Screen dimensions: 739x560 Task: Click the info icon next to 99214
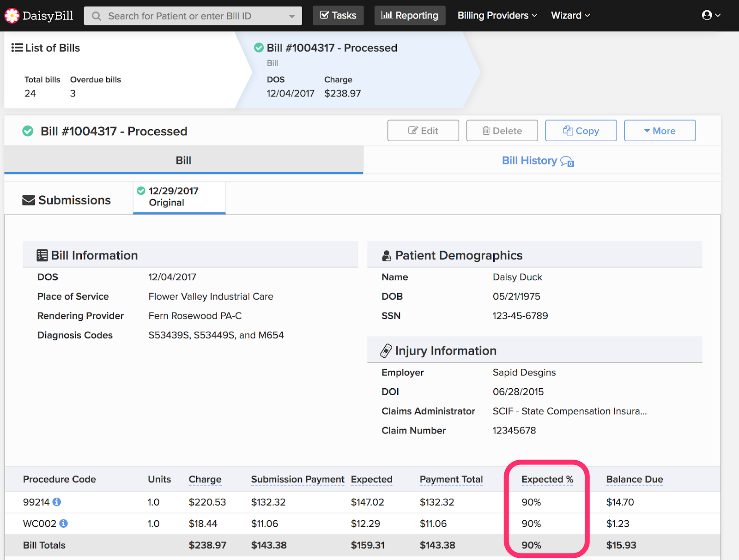(57, 502)
